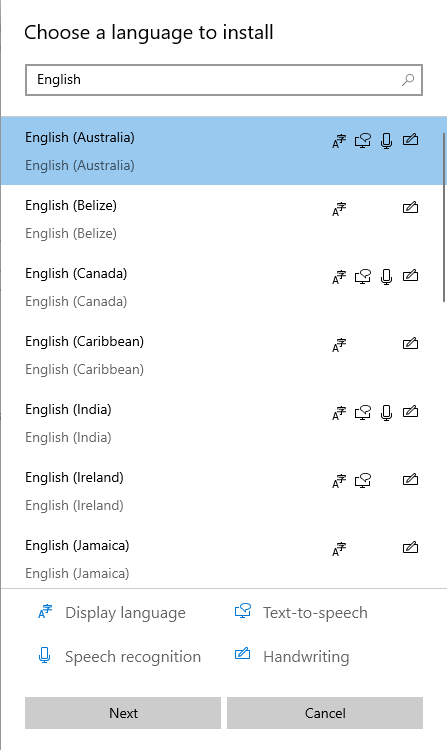Select English (Canada) language entry
The image size is (447, 750).
point(223,287)
